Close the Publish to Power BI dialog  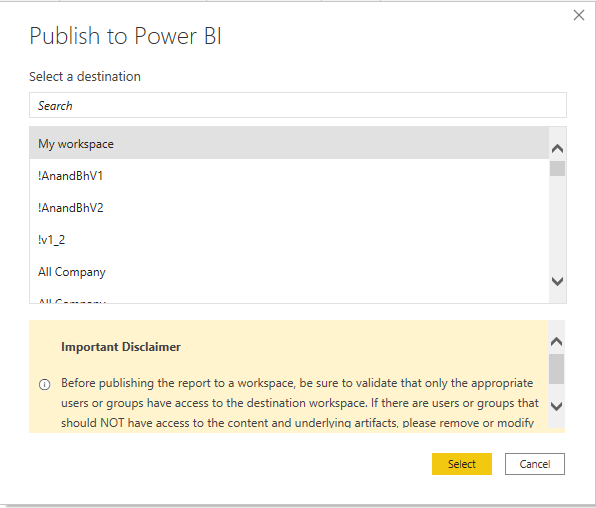(579, 15)
